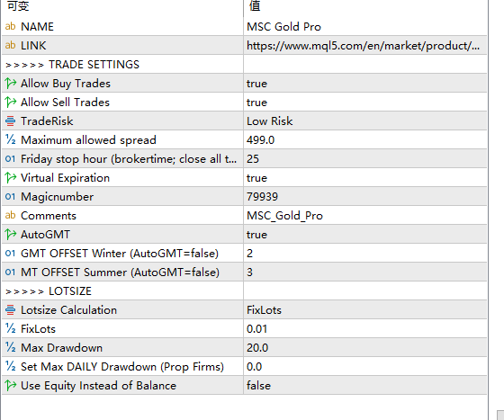Toggle Virtual Expiration true value
504x420 pixels.
(x=365, y=177)
